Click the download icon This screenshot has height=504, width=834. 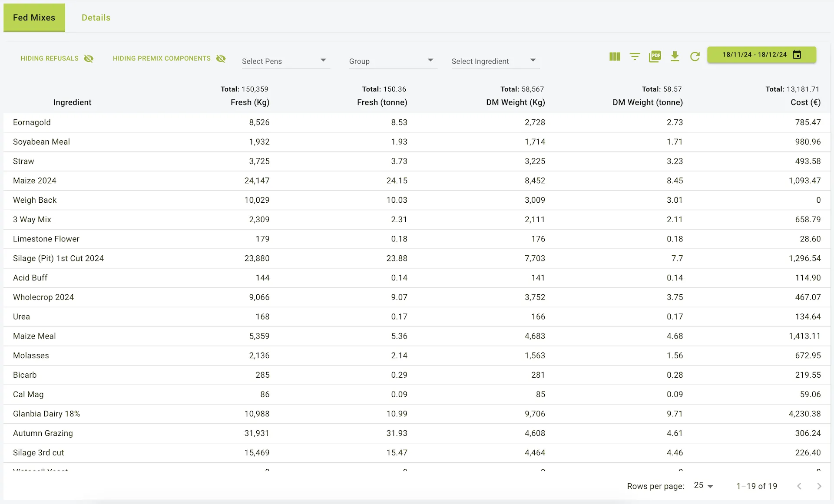tap(675, 56)
